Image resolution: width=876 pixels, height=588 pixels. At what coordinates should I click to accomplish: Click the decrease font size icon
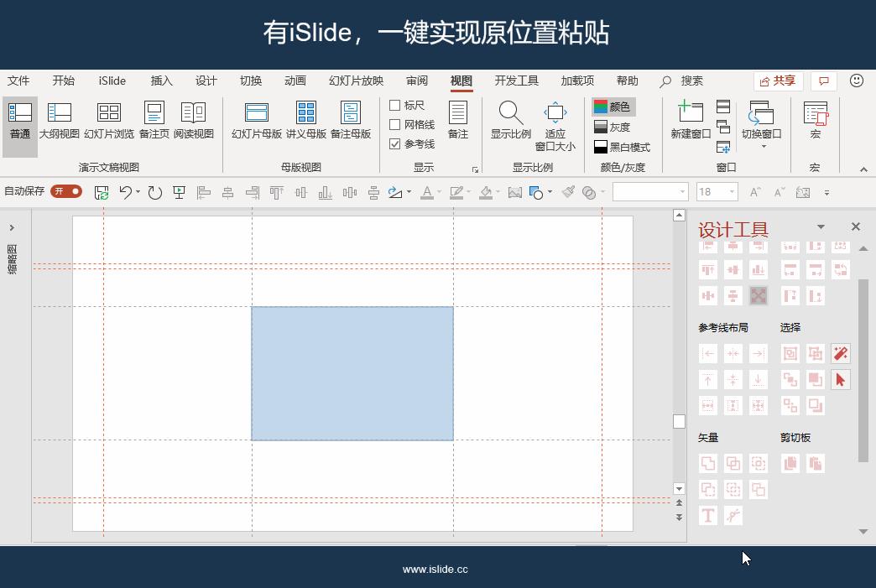(x=780, y=193)
